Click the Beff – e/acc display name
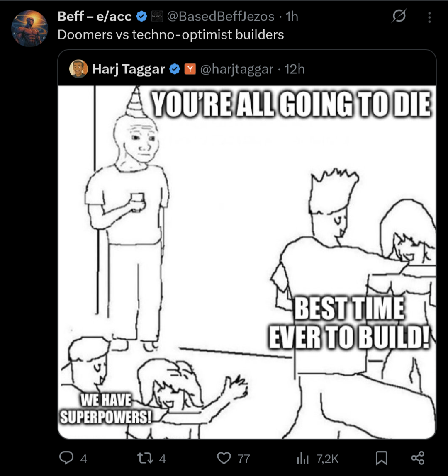This screenshot has height=476, width=448. [x=95, y=17]
